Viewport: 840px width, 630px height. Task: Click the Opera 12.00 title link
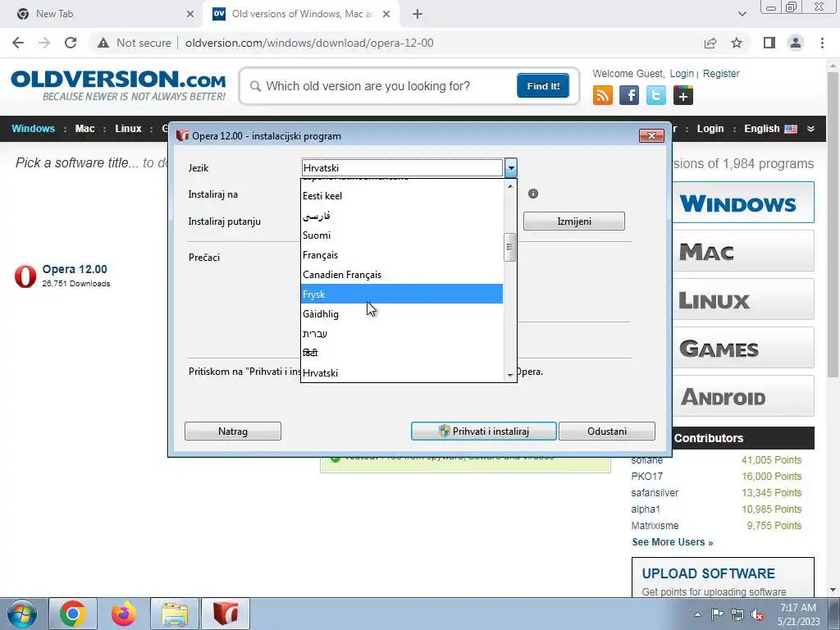coord(75,269)
